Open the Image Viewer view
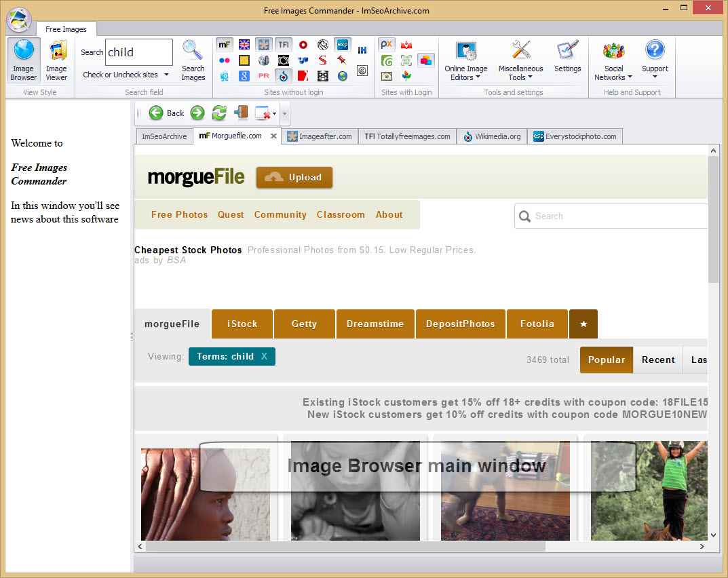 [x=56, y=61]
